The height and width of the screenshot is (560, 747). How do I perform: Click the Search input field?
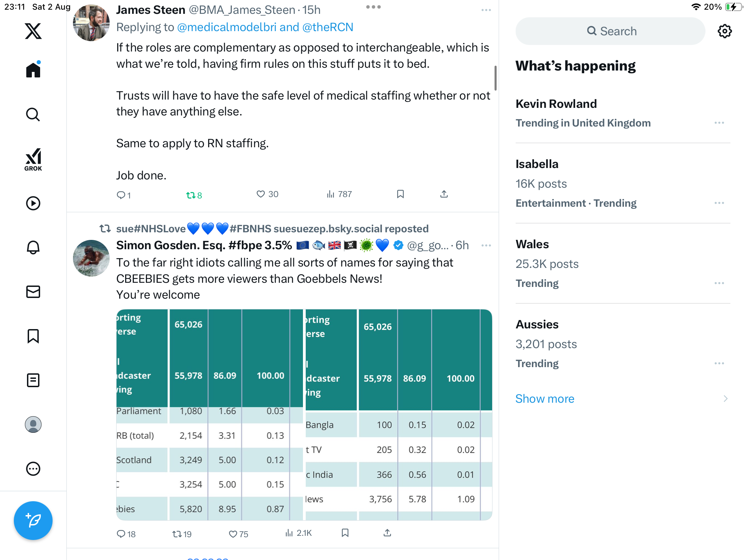[610, 31]
